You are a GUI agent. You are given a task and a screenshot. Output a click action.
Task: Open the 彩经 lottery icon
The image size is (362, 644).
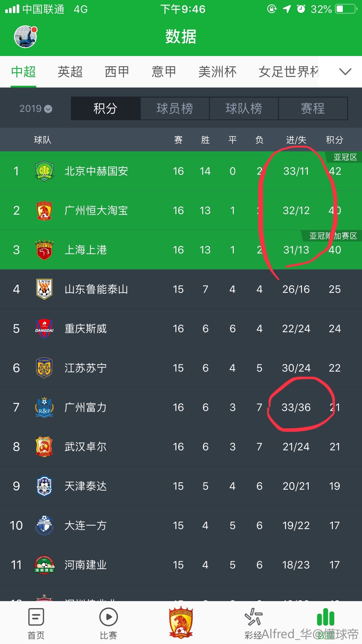coord(253,617)
